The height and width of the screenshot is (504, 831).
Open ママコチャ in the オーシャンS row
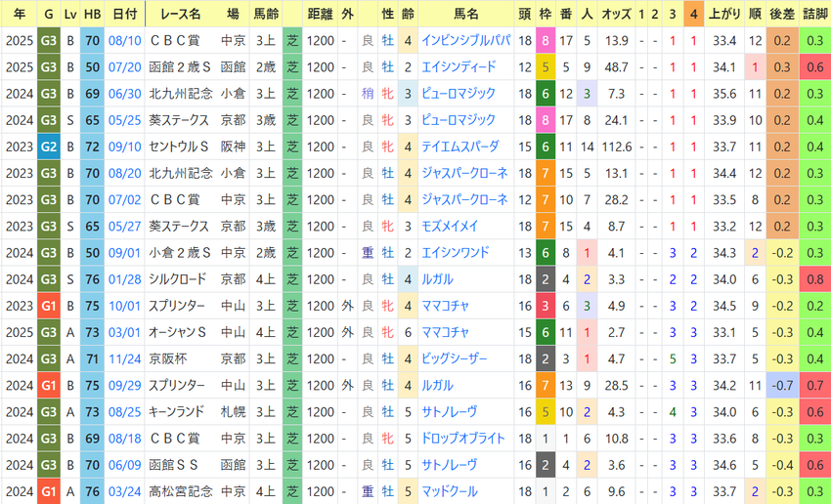click(445, 332)
